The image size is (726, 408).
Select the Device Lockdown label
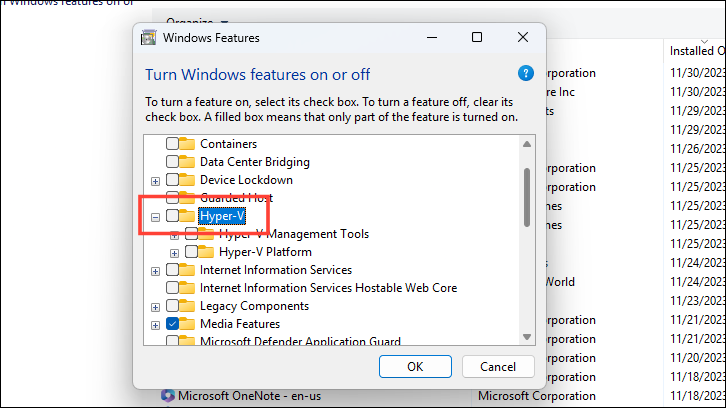click(x=246, y=180)
